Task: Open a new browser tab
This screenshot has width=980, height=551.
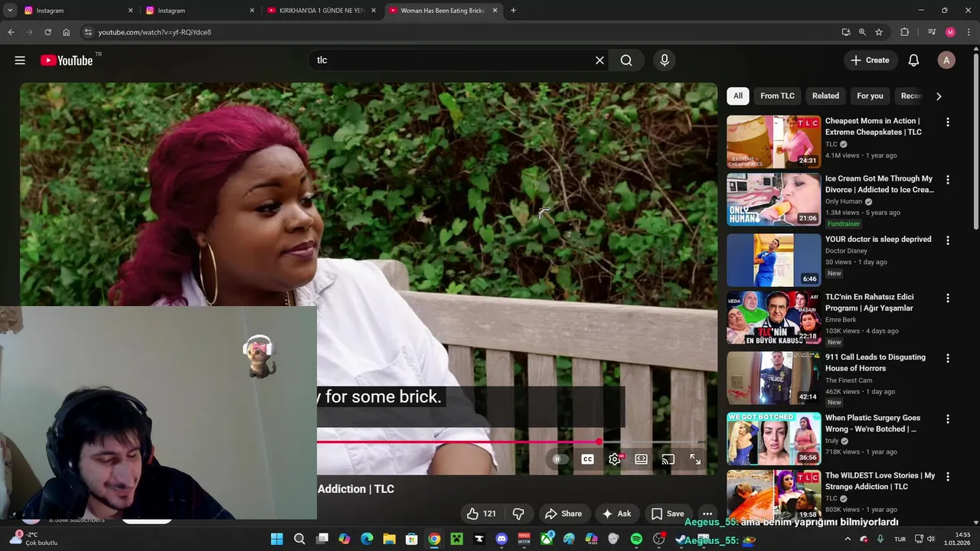Action: click(x=513, y=11)
